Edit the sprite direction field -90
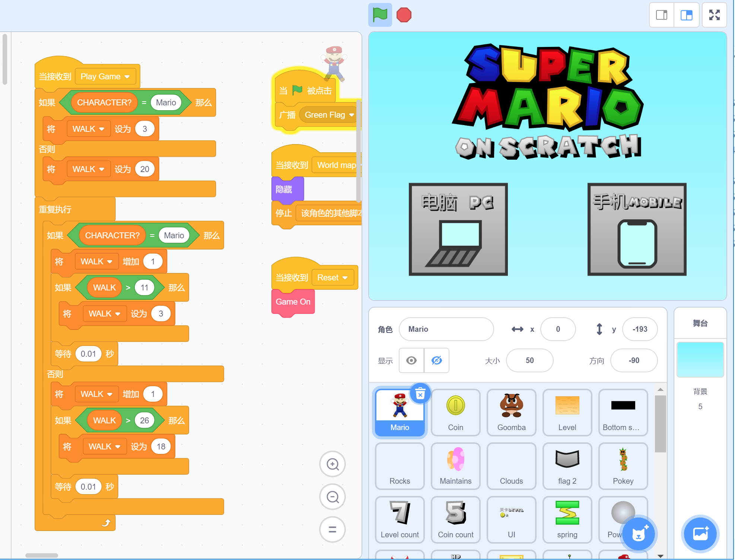This screenshot has width=735, height=560. pos(634,360)
